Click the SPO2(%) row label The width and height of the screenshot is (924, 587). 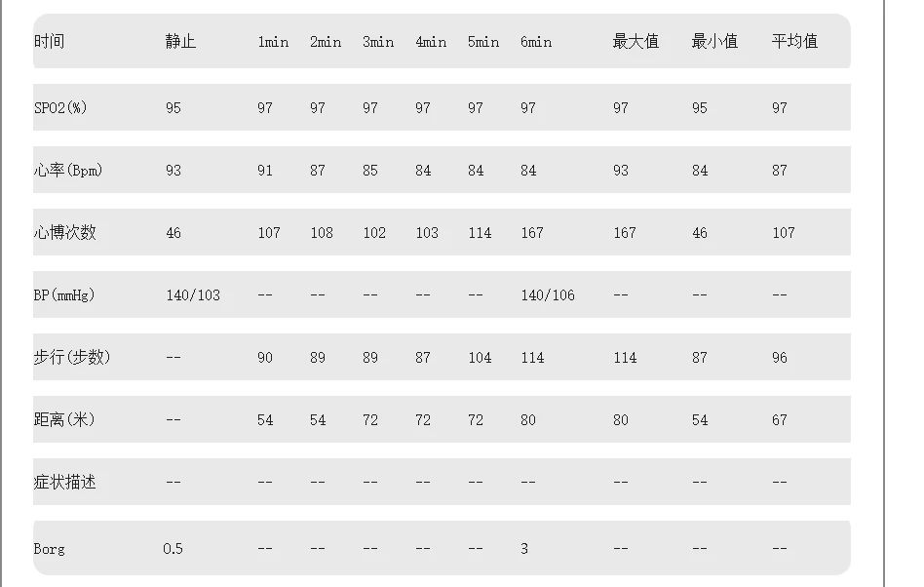(60, 107)
